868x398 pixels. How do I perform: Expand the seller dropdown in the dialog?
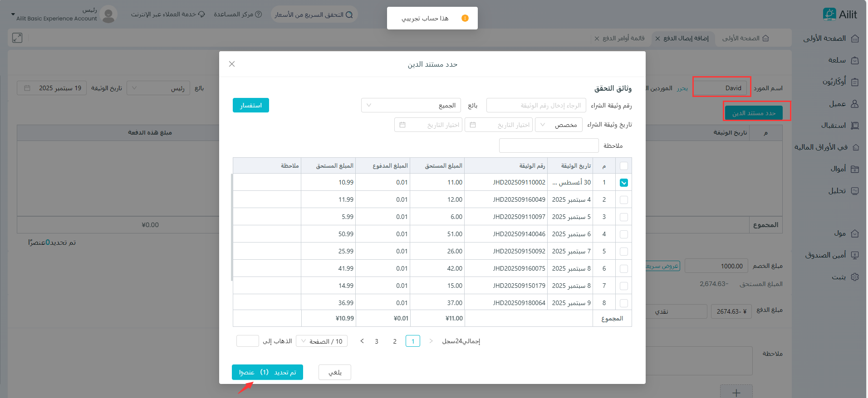tap(411, 106)
